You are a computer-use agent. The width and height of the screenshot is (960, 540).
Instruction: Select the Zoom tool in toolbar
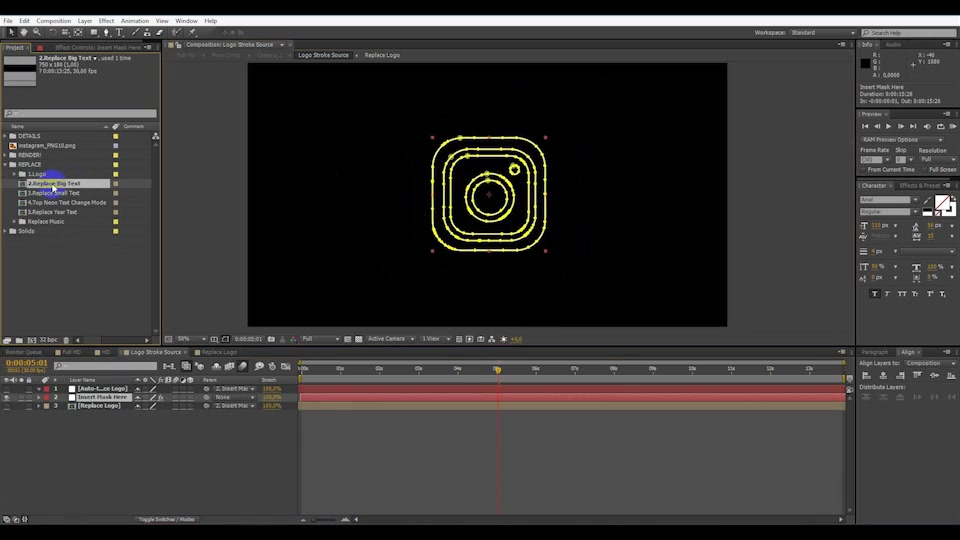pyautogui.click(x=37, y=32)
